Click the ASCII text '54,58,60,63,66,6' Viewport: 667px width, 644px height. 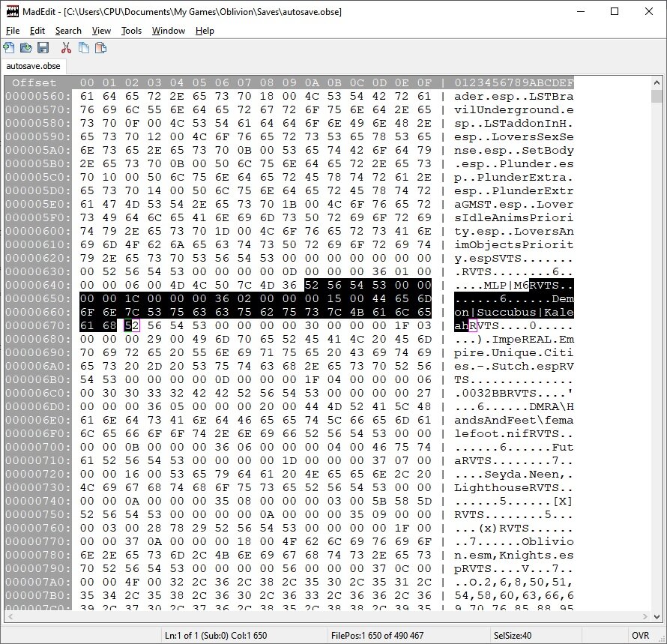click(514, 595)
